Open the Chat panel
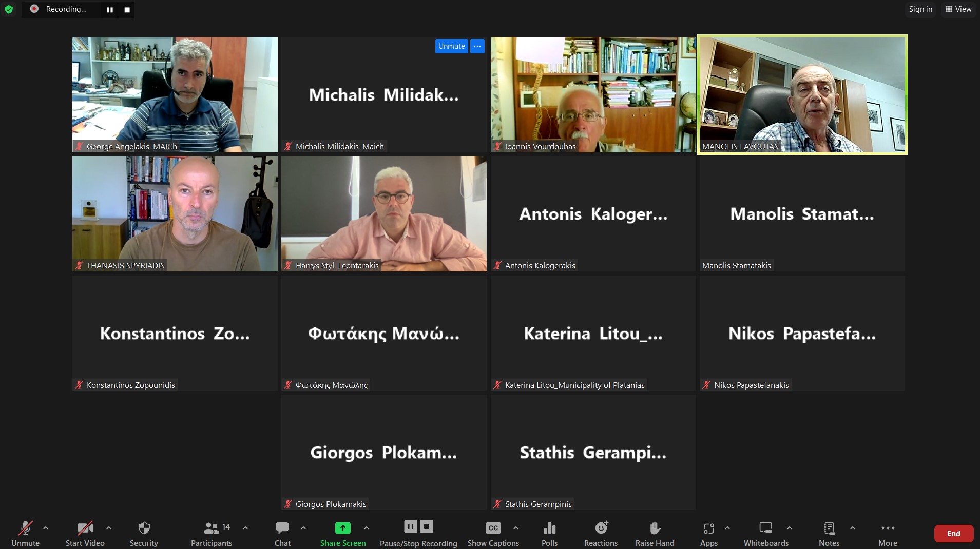 point(282,534)
